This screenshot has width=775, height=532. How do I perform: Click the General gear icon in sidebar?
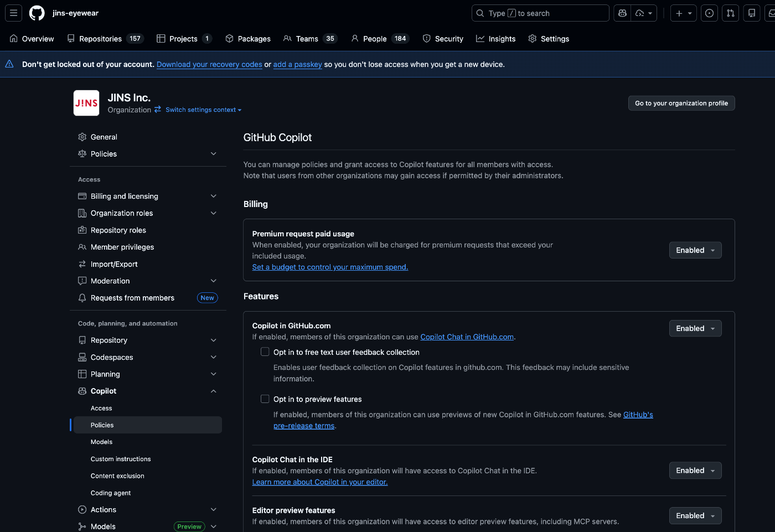82,137
